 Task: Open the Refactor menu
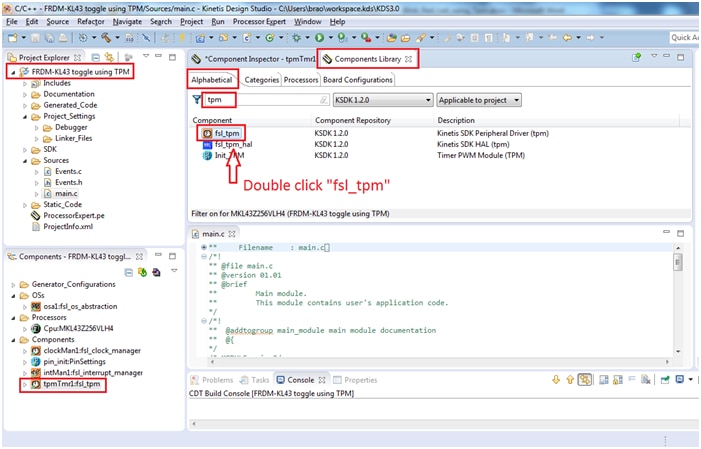point(91,21)
